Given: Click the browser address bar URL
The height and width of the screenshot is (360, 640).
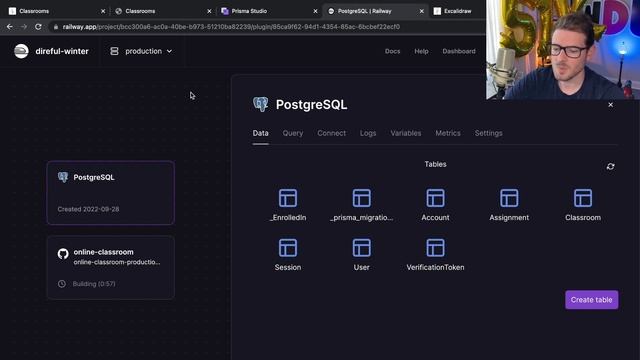Looking at the screenshot, I should coord(231,27).
